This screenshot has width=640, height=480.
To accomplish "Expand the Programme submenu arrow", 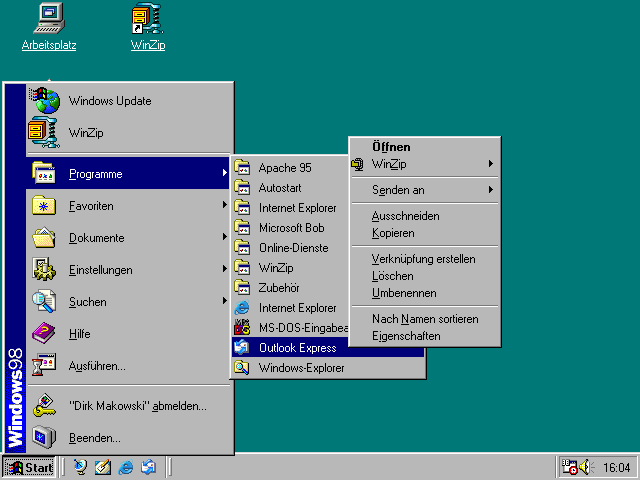I will (x=224, y=173).
